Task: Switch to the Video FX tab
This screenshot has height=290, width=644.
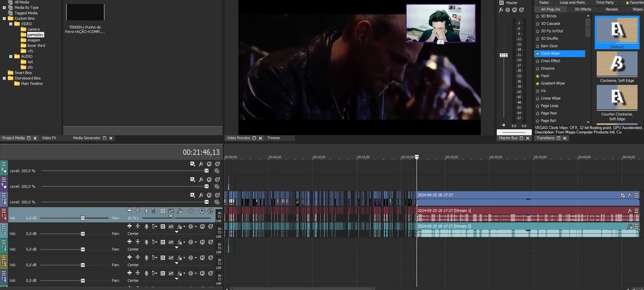Action: 49,138
